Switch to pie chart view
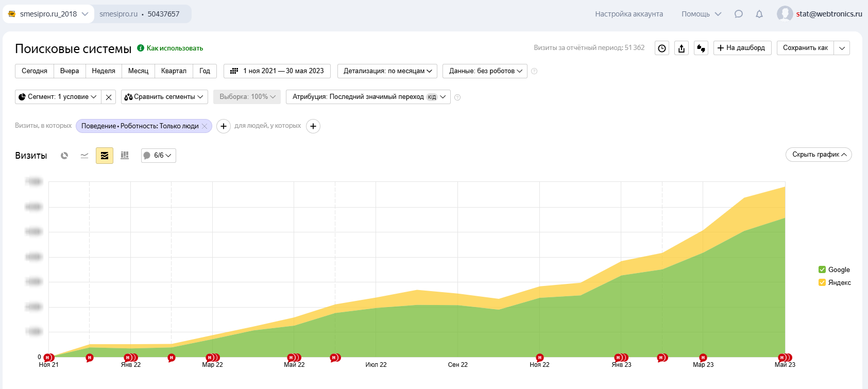This screenshot has height=389, width=868. point(64,156)
